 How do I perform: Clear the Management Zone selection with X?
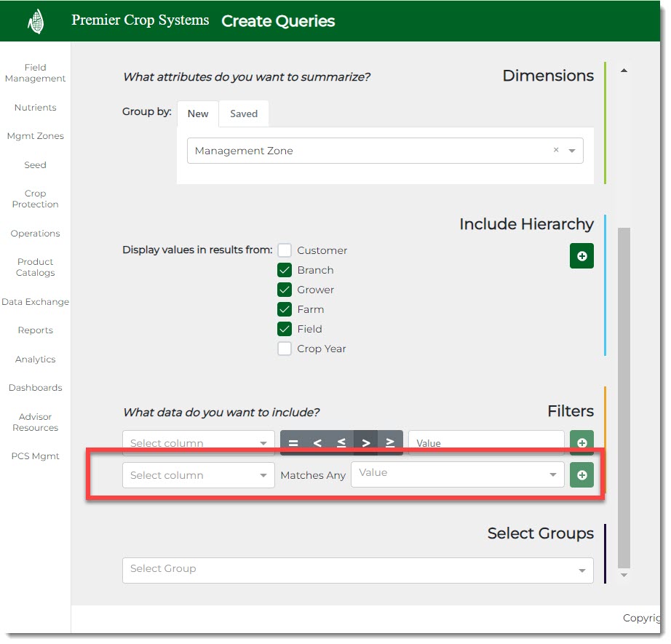pyautogui.click(x=556, y=150)
